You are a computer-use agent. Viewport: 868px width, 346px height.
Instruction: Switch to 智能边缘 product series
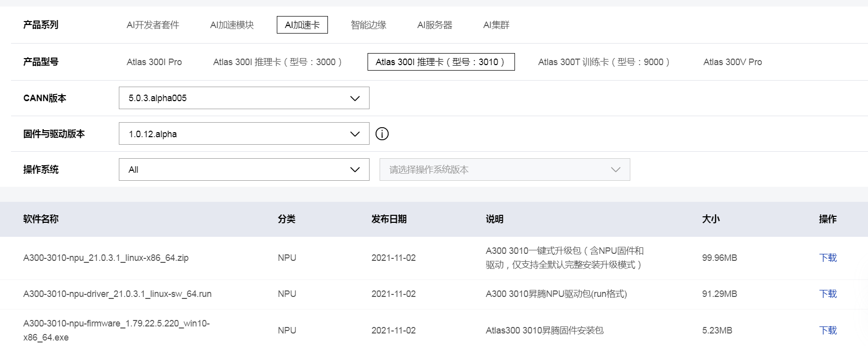[x=369, y=25]
